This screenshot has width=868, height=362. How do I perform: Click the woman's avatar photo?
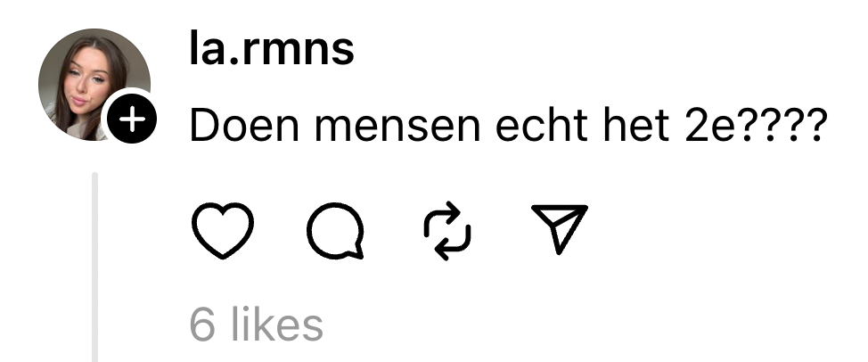coord(94,84)
